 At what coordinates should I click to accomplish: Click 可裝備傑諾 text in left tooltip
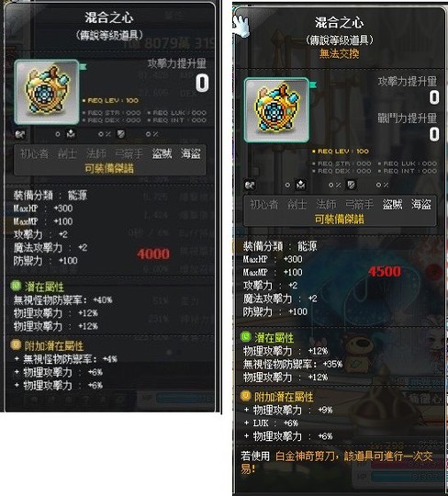[109, 168]
